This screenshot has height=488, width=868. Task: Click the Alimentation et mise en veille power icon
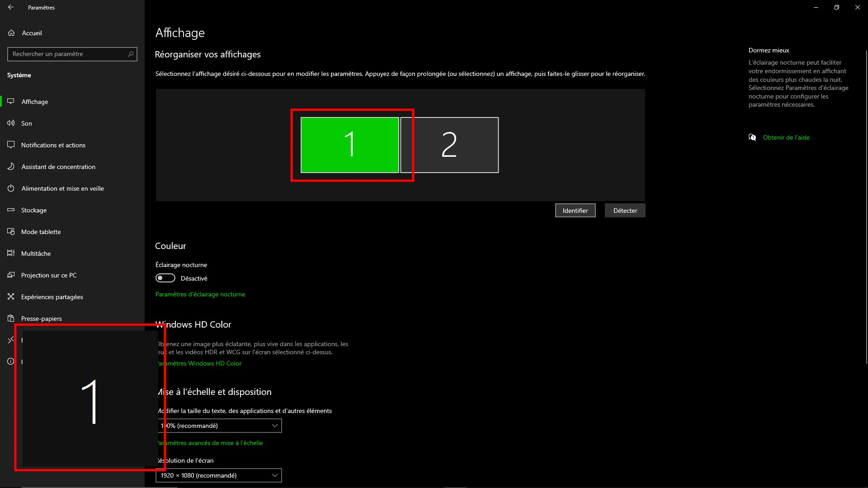point(11,188)
